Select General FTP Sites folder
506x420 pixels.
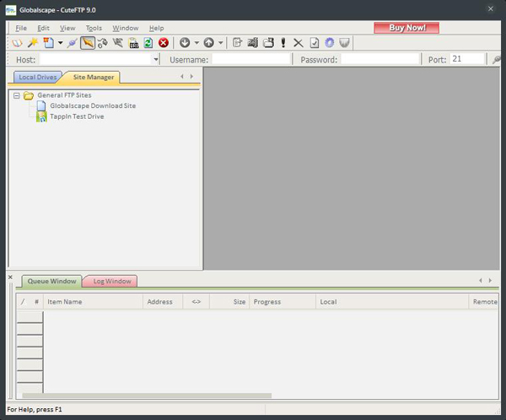click(x=64, y=95)
